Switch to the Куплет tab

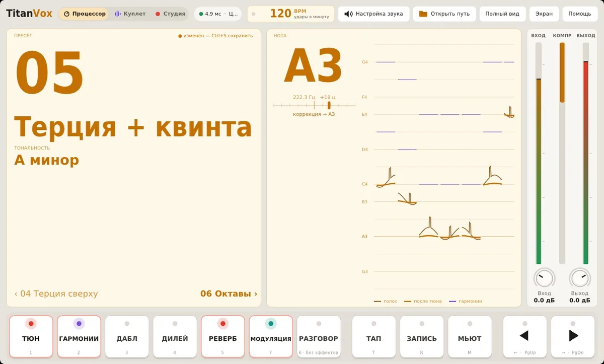(x=130, y=14)
